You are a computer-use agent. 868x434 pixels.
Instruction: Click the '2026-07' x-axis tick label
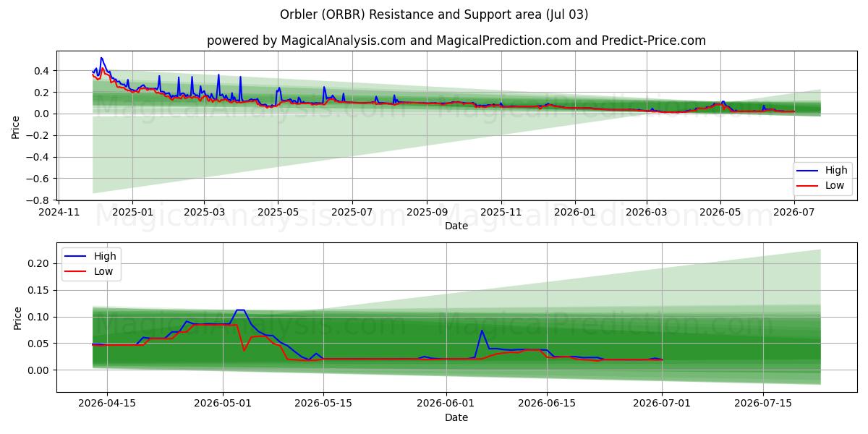click(794, 213)
